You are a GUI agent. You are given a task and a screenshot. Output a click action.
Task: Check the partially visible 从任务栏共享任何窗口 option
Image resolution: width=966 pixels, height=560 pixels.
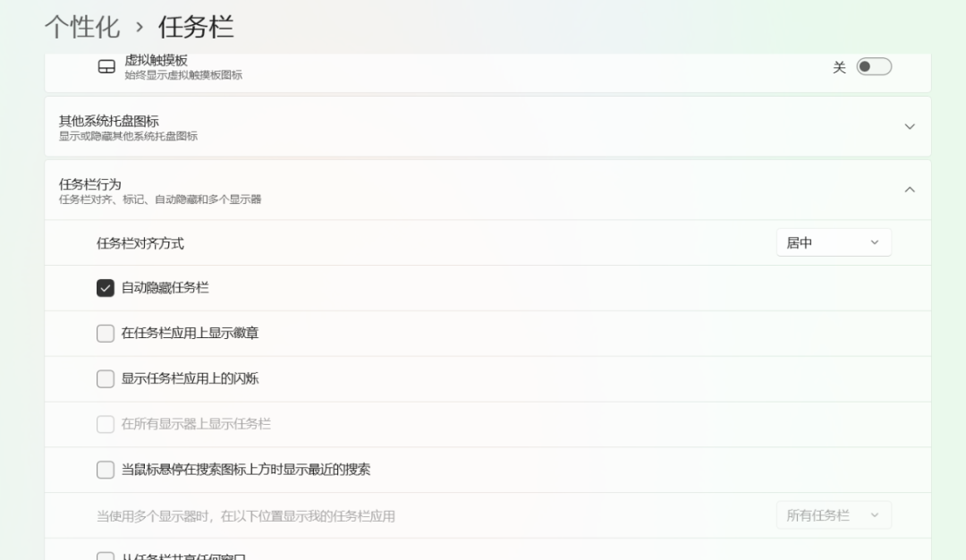107,555
